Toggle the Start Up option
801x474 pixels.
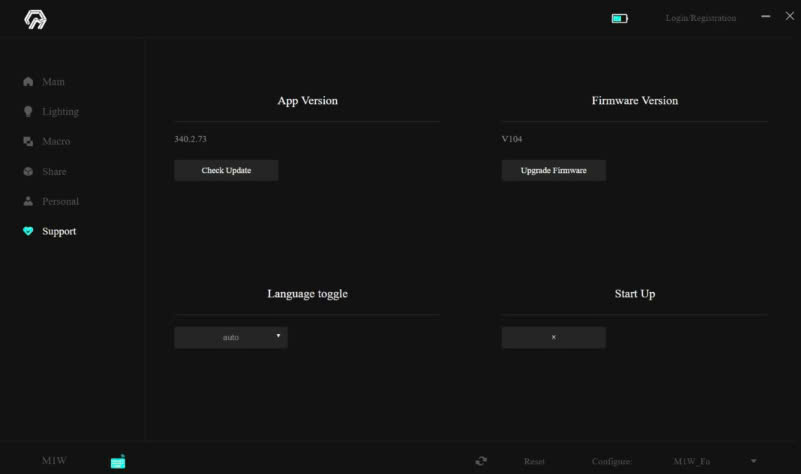pos(553,338)
